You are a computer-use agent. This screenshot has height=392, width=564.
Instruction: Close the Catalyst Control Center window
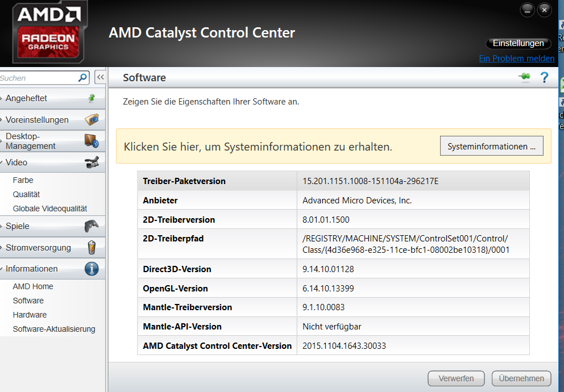(x=545, y=10)
